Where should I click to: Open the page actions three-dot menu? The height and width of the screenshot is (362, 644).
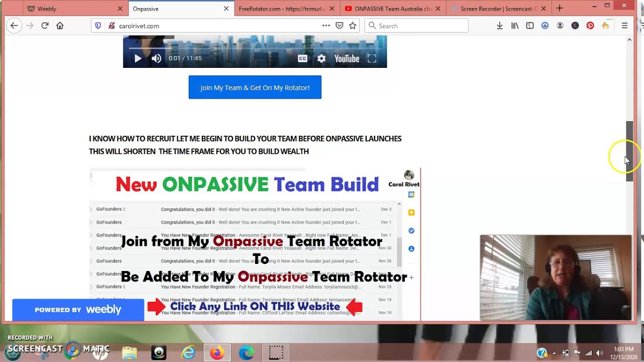326,26
